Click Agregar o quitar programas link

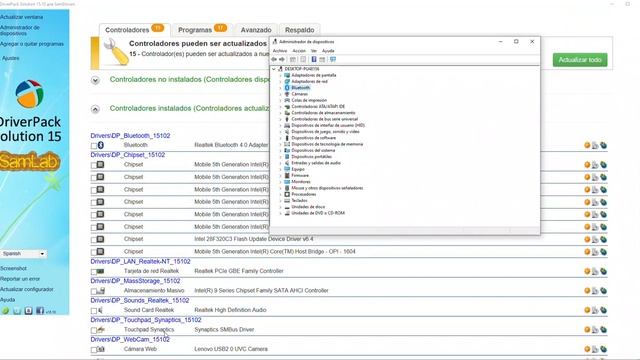tap(32, 44)
